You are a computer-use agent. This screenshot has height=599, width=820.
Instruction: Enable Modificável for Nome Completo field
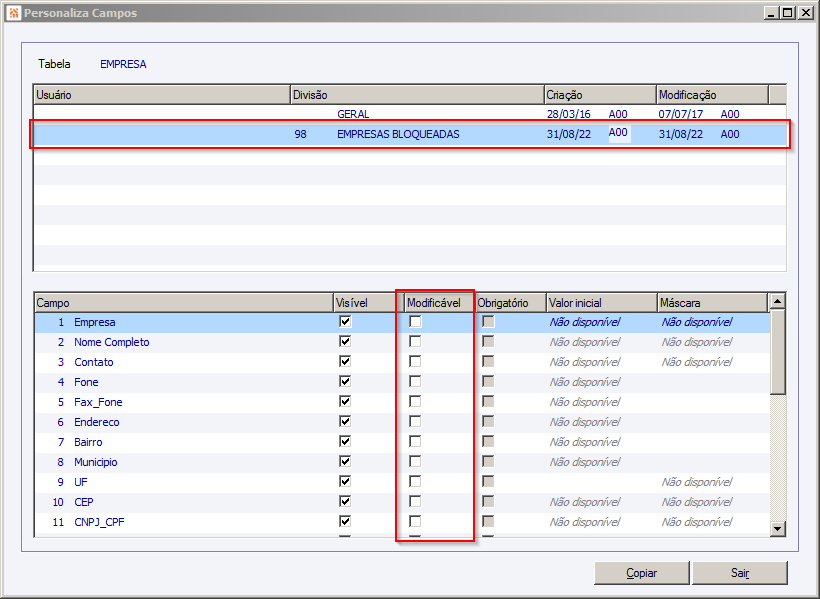pos(415,341)
